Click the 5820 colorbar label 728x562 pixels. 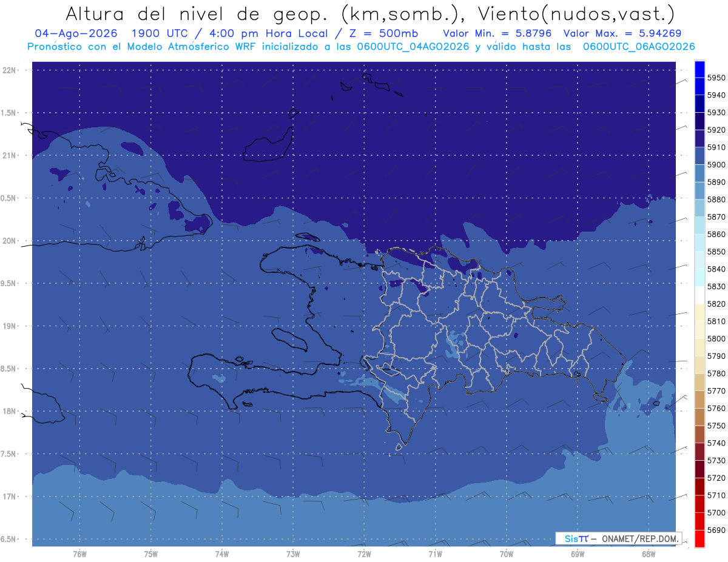pyautogui.click(x=716, y=304)
